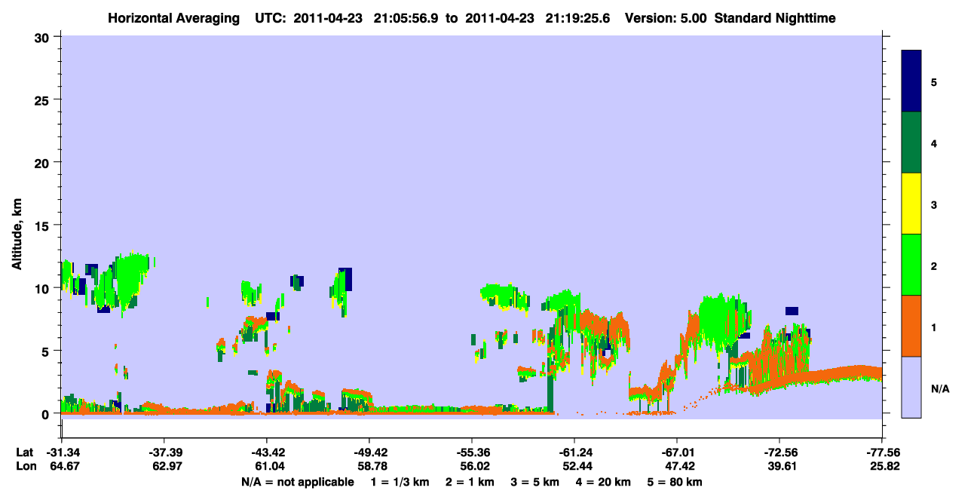Viewport: 980px width, 503px height.
Task: Click the legend text '5 = 80 km'
Action: coord(674,482)
